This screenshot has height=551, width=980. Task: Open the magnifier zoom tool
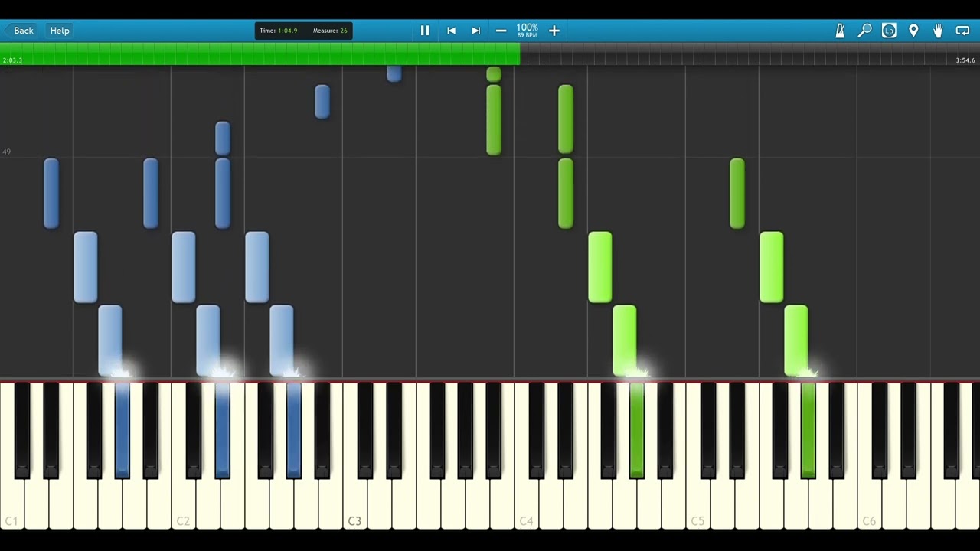click(x=864, y=31)
